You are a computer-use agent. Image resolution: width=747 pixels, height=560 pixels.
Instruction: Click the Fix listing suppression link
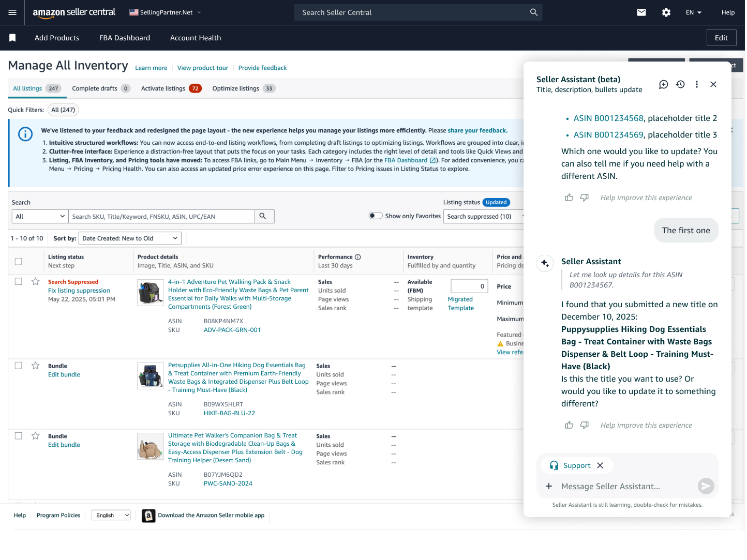click(79, 291)
